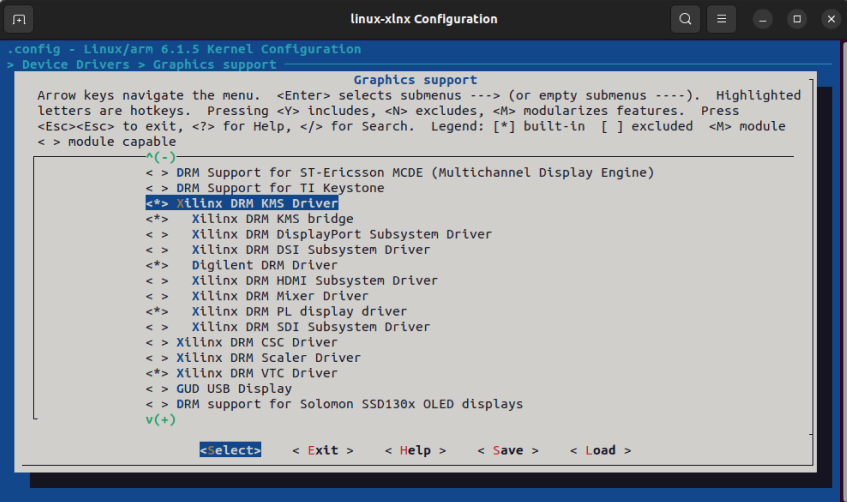The width and height of the screenshot is (847, 502).
Task: Maximize the terminal window
Action: coord(797,19)
